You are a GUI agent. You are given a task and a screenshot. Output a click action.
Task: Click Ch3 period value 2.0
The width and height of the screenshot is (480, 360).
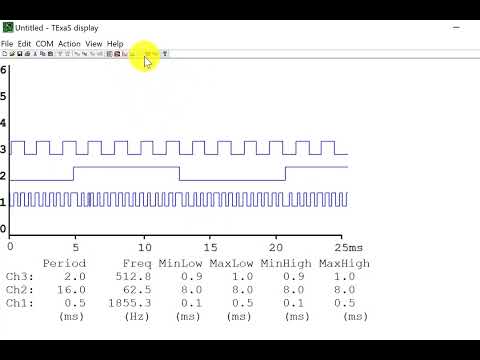pyautogui.click(x=75, y=277)
